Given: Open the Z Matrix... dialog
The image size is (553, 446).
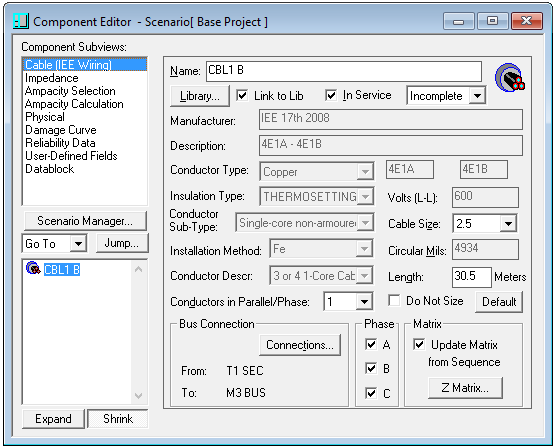Looking at the screenshot, I should [465, 388].
